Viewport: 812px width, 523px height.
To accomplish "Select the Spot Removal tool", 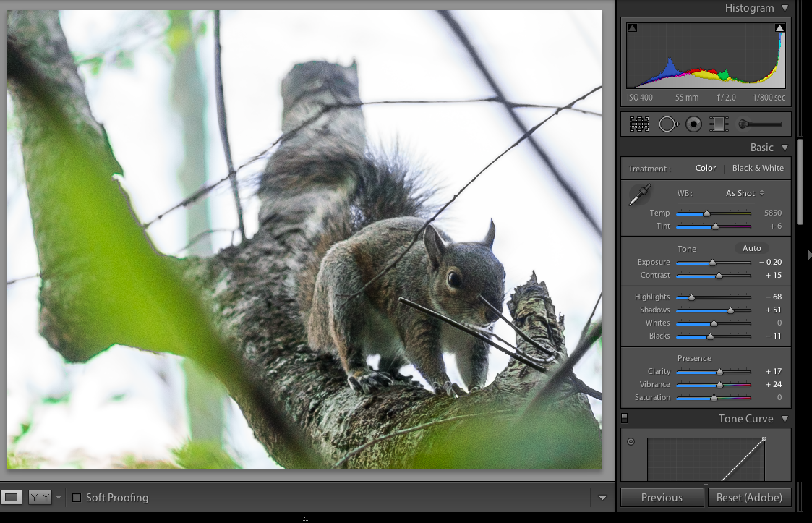I will point(667,124).
